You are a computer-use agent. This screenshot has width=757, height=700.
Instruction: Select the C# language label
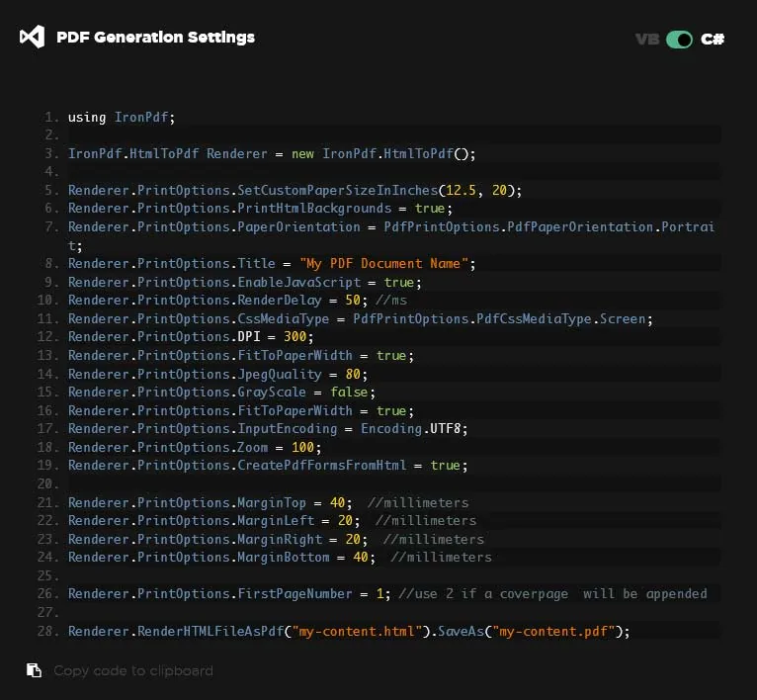(713, 40)
